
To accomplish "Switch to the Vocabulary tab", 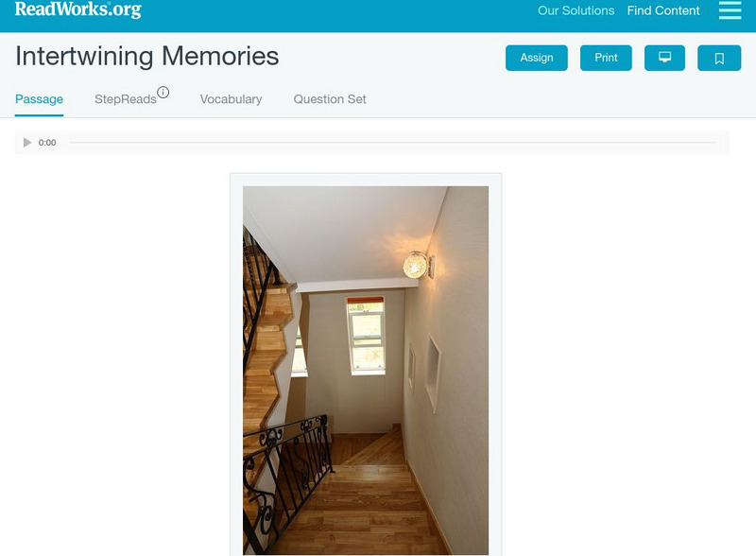I will point(231,99).
